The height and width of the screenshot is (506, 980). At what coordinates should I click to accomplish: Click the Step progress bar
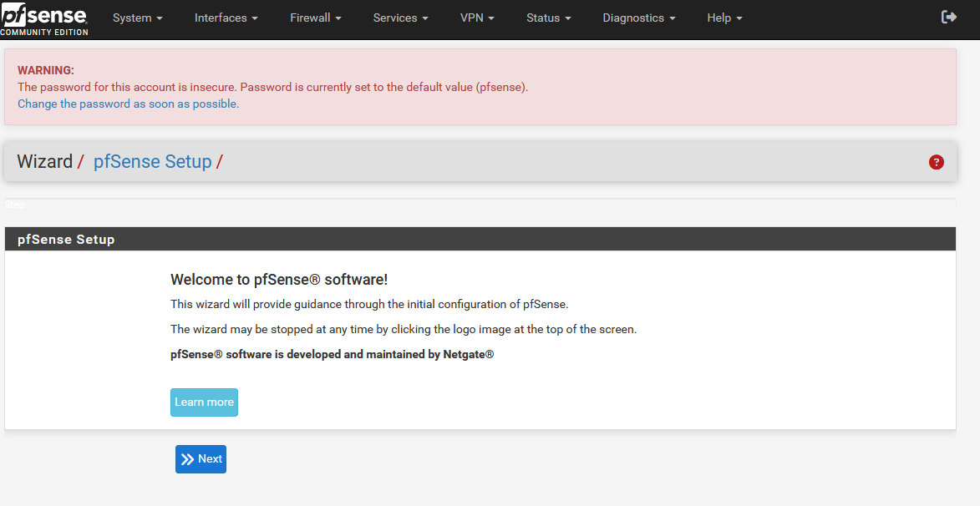tap(480, 204)
